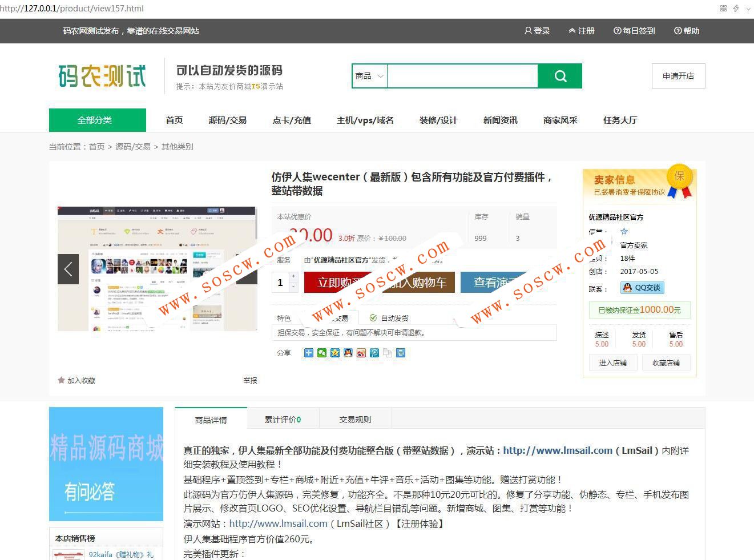Click the seller credit star icon
This screenshot has width=754, height=560.
click(624, 231)
